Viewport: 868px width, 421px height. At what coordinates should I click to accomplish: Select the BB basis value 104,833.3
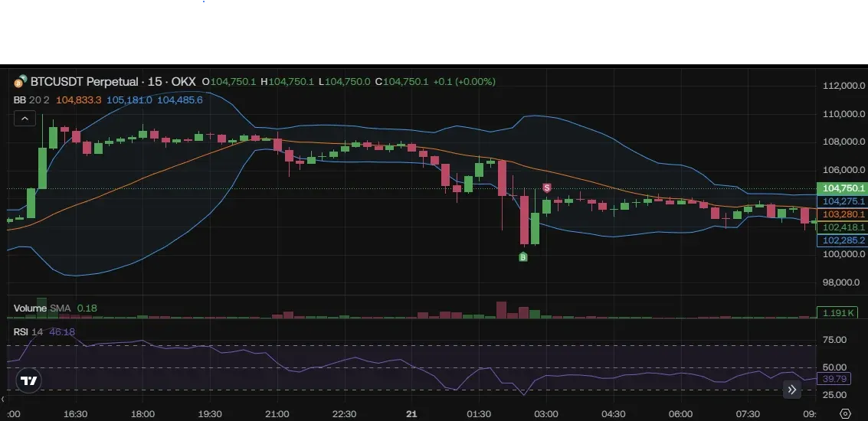(79, 100)
